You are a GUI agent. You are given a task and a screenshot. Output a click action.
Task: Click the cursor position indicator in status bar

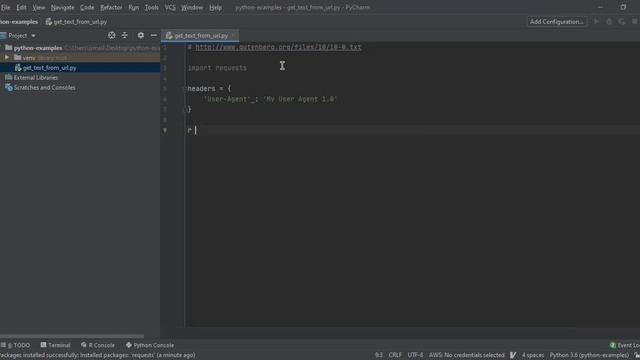(x=379, y=355)
